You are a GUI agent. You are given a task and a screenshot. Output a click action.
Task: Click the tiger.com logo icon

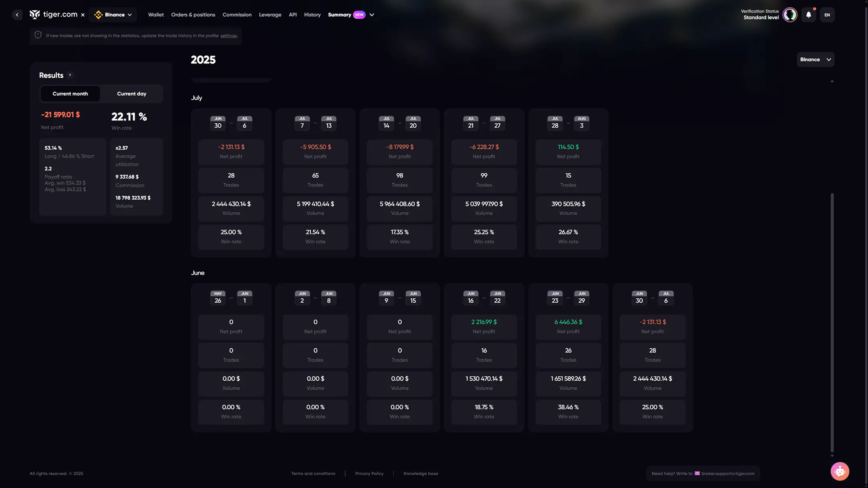(35, 14)
